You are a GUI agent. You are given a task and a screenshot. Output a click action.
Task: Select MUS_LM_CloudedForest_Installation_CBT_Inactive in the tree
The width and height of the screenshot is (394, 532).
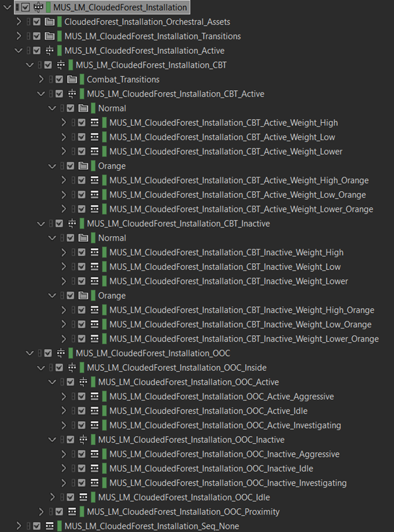[x=178, y=224]
